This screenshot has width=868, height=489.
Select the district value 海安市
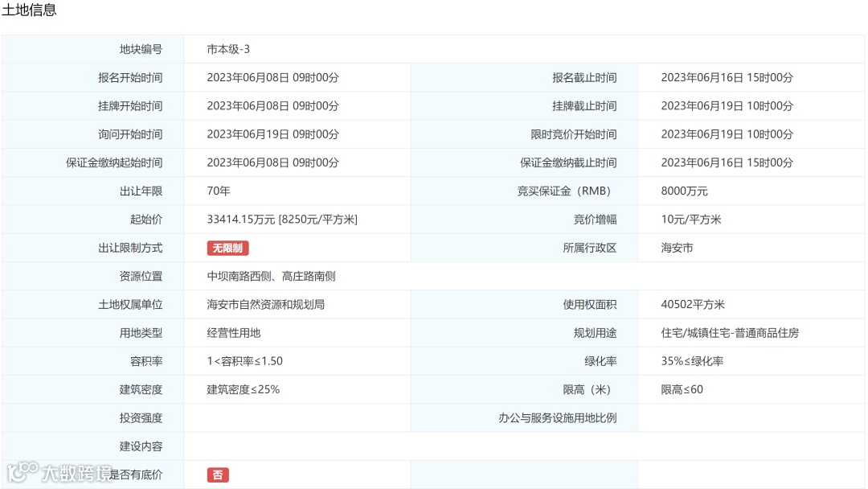point(677,248)
